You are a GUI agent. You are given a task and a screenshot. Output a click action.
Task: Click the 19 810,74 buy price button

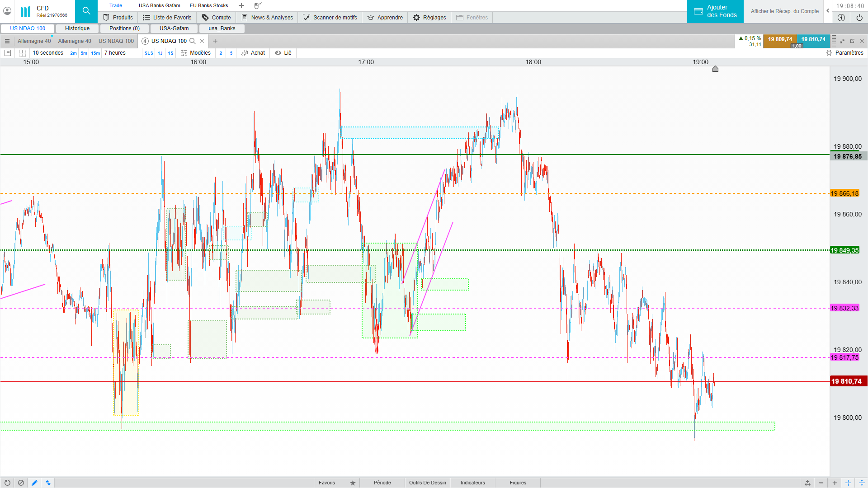[813, 39]
